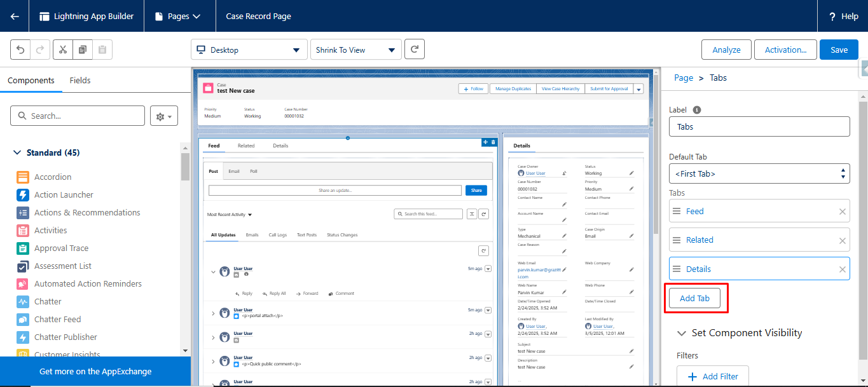Click the Refresh canvas icon
Screen dimensions: 868x387
point(415,49)
